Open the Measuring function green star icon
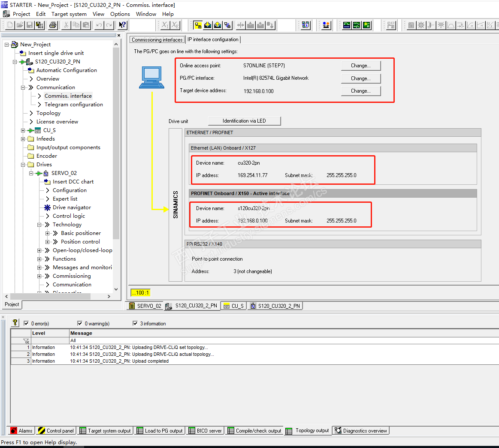This screenshot has height=448, width=499. pyautogui.click(x=366, y=25)
